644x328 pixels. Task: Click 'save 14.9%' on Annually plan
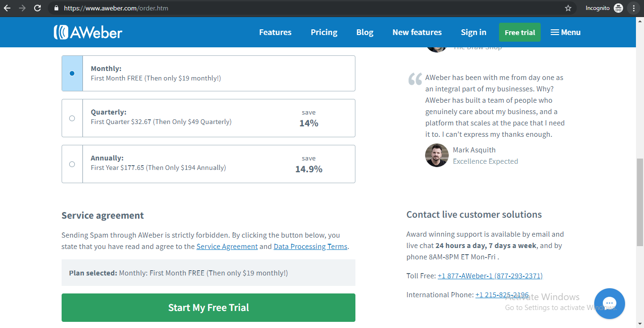click(309, 164)
